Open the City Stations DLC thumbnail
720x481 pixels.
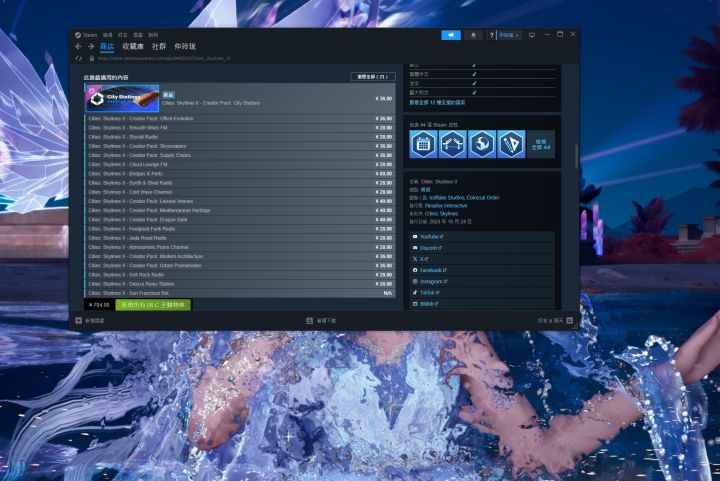(x=122, y=98)
